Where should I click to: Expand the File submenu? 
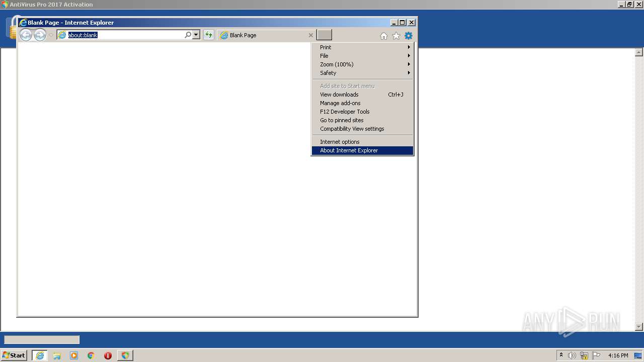(363, 56)
